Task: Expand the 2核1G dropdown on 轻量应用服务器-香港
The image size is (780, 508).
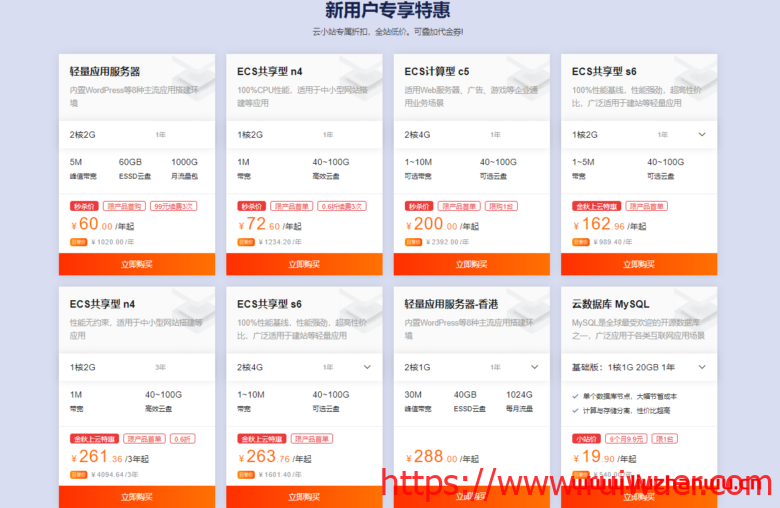Action: (x=534, y=367)
